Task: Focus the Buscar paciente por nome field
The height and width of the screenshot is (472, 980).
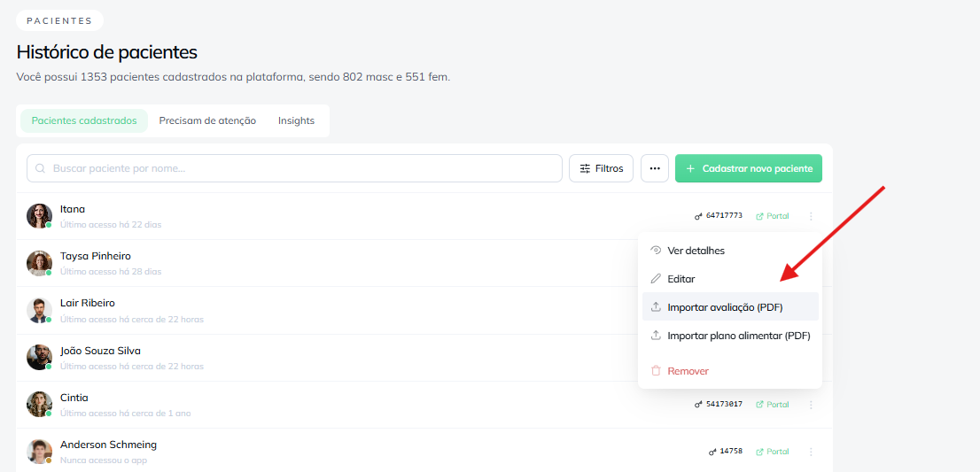Action: click(x=294, y=168)
